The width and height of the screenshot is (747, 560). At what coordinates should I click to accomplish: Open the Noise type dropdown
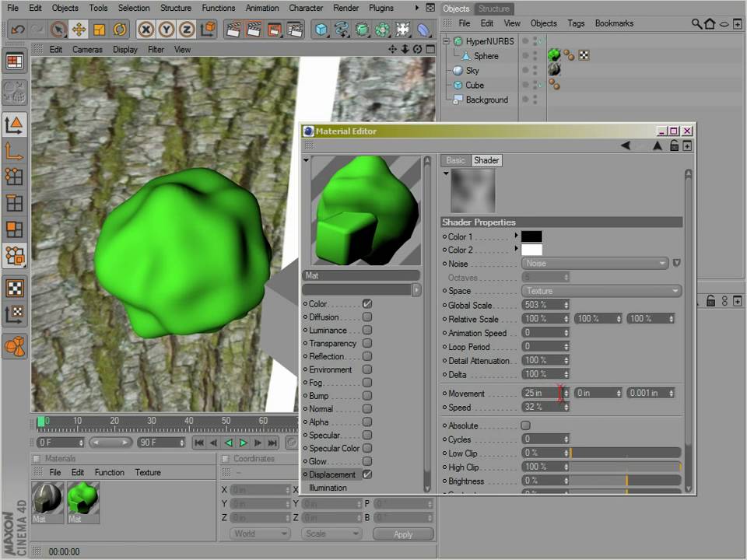(x=595, y=264)
